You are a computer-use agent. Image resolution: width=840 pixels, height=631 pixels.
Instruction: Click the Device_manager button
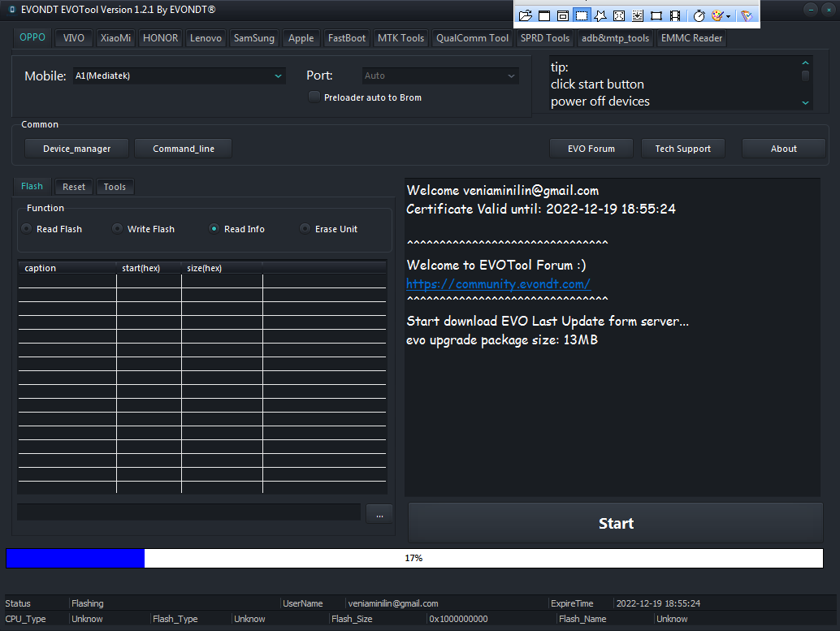tap(76, 149)
